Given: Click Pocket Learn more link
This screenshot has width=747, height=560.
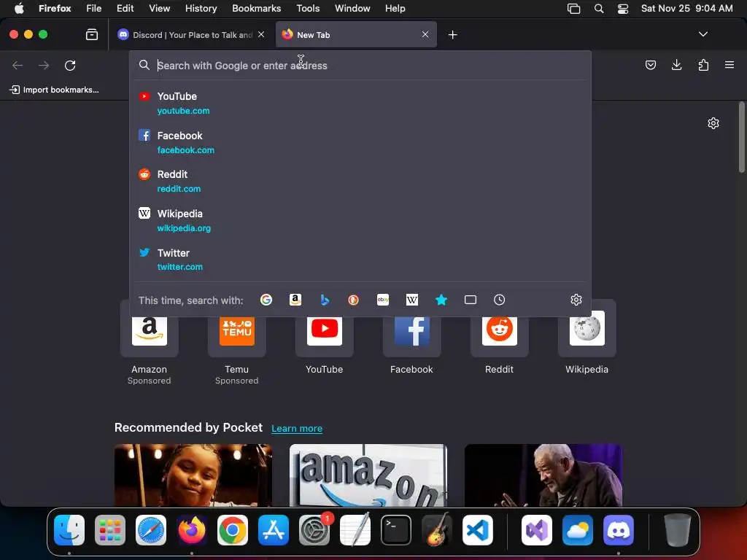Looking at the screenshot, I should [x=297, y=428].
